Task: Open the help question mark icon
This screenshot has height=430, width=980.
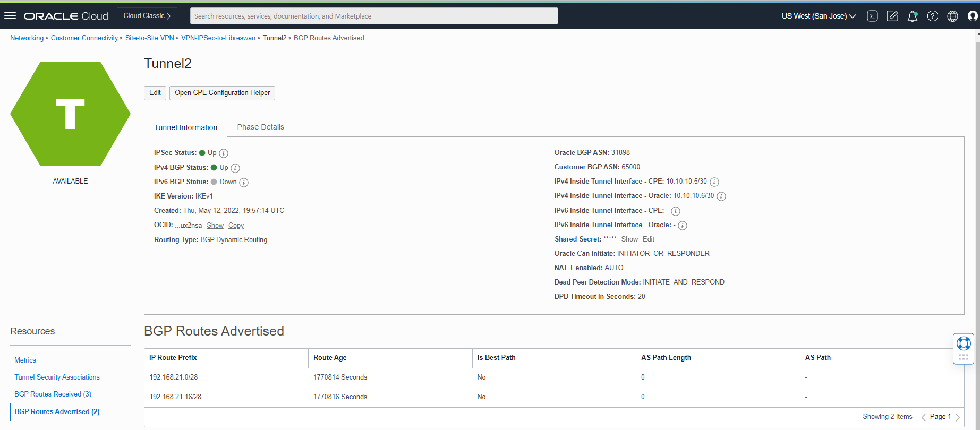Action: (933, 16)
